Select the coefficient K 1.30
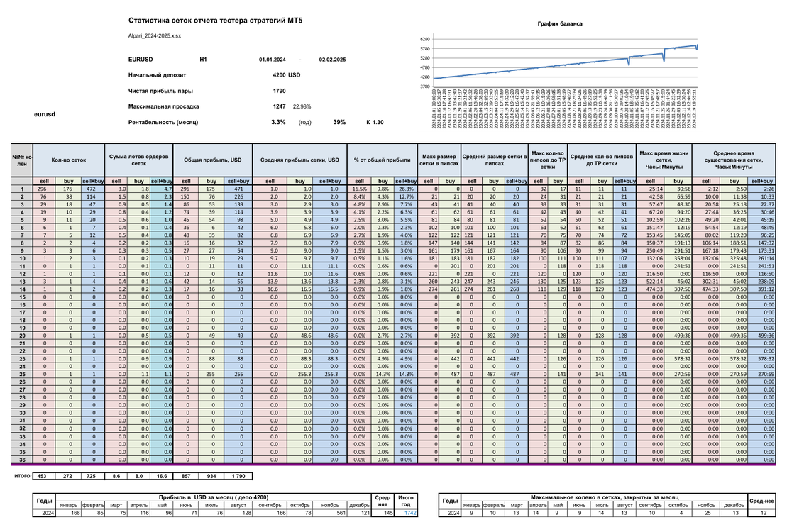The width and height of the screenshot is (787, 532). click(x=375, y=122)
